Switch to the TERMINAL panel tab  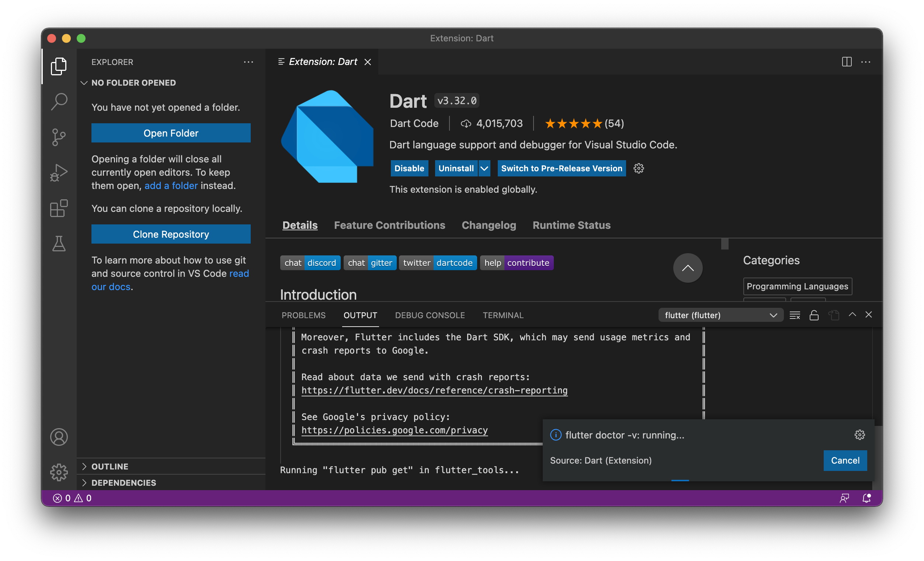coord(503,315)
